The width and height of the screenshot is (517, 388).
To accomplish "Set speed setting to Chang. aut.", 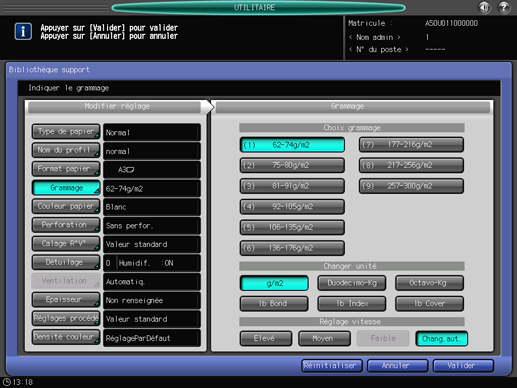I will (442, 339).
